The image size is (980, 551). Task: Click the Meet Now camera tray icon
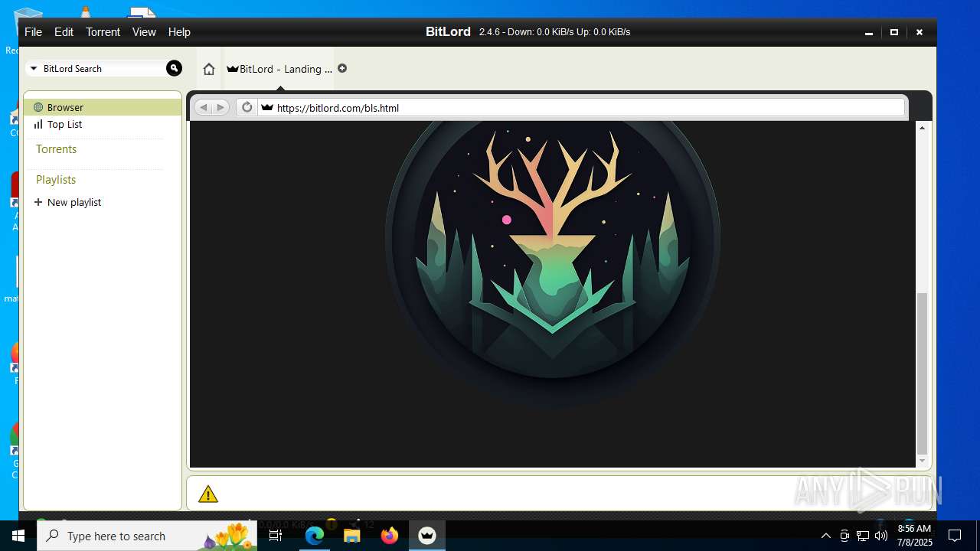(844, 536)
